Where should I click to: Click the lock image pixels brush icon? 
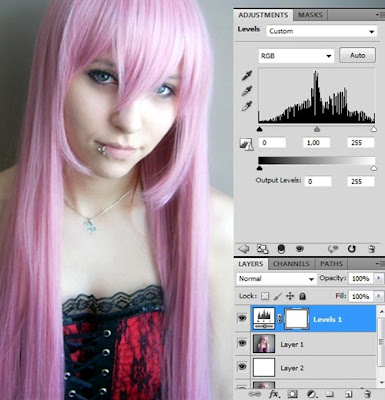pos(277,296)
